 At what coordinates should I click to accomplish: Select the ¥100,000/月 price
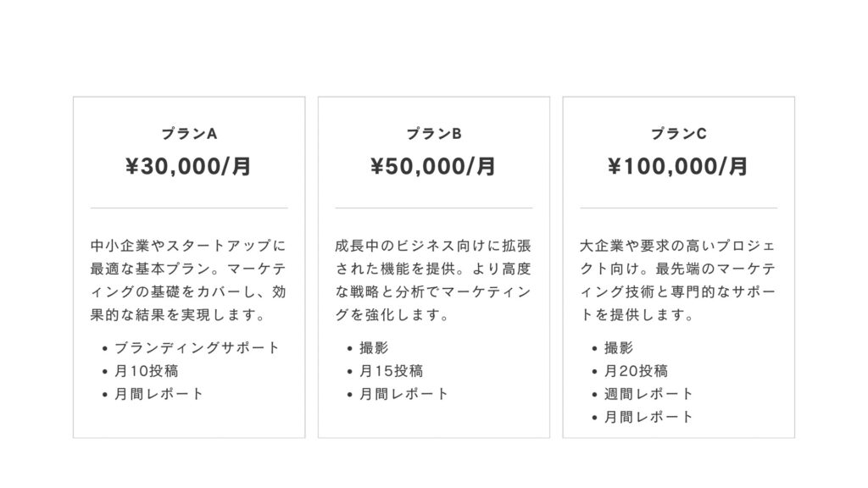pos(678,167)
